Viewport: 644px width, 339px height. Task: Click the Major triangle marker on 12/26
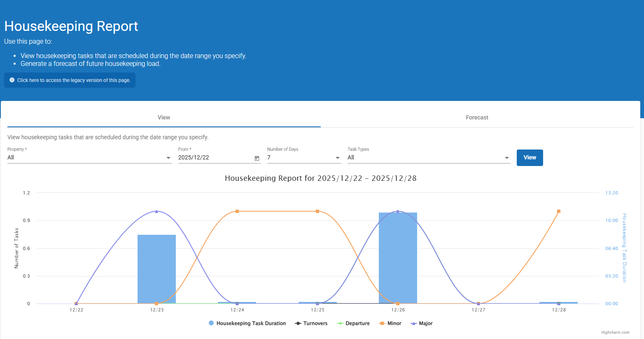(398, 211)
